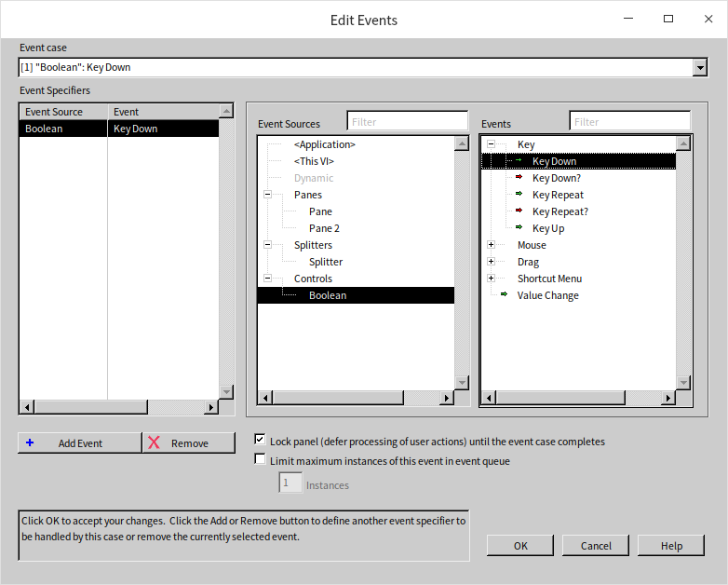Open the Event case dropdown
This screenshot has width=728, height=585.
pos(699,67)
